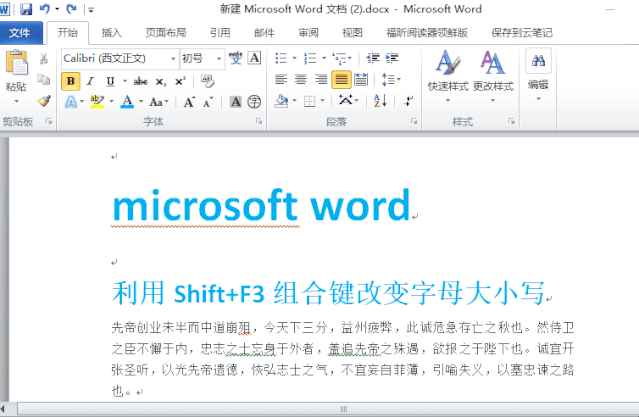This screenshot has width=639, height=417.
Task: Toggle italic formatting
Action: click(x=90, y=82)
